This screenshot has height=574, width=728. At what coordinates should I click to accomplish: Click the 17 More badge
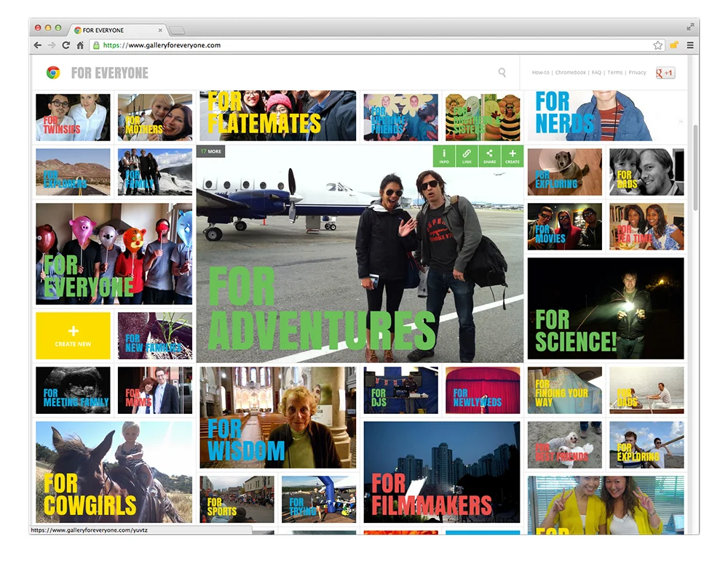pos(211,151)
